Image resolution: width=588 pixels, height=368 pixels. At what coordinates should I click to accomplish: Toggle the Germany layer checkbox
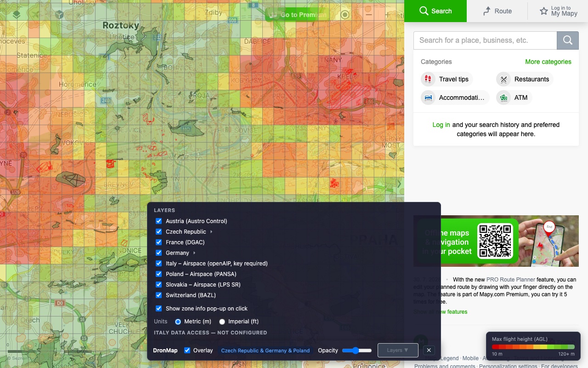(159, 253)
